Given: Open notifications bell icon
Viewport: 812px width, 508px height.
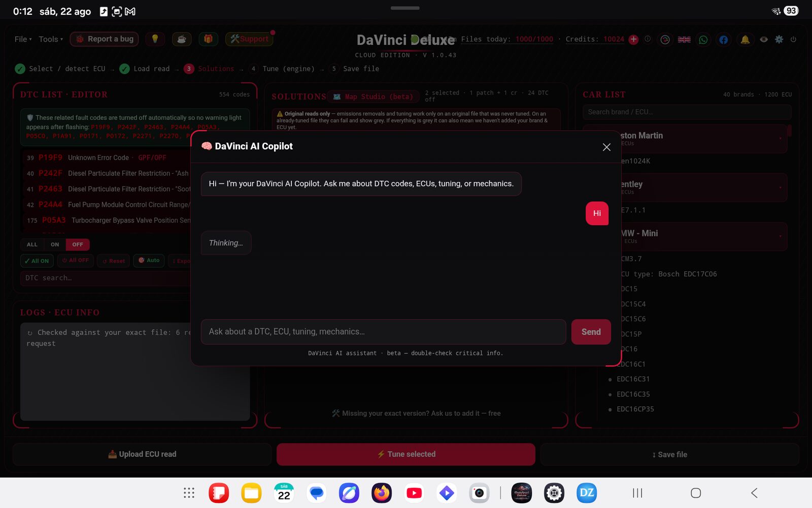Looking at the screenshot, I should pyautogui.click(x=745, y=40).
